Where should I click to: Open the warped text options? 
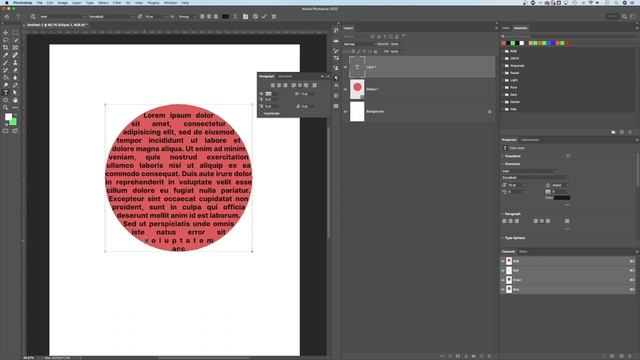pos(236,17)
